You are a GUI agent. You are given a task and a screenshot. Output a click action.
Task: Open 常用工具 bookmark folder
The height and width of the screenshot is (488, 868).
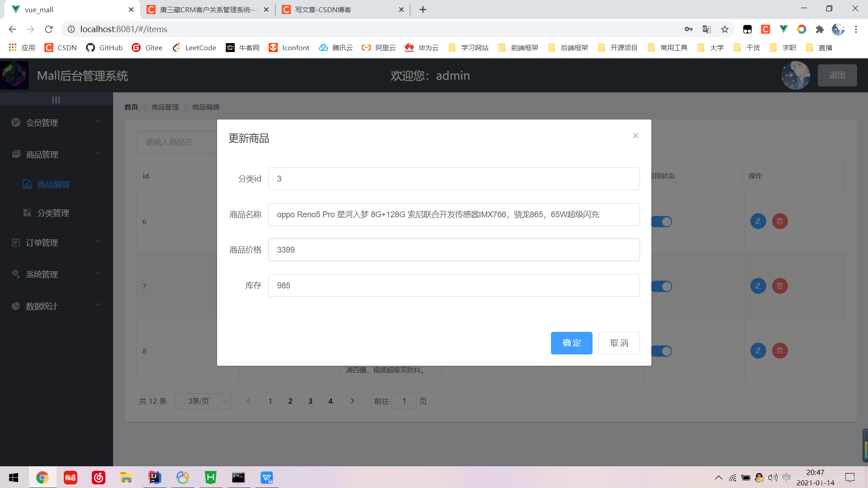click(x=668, y=48)
